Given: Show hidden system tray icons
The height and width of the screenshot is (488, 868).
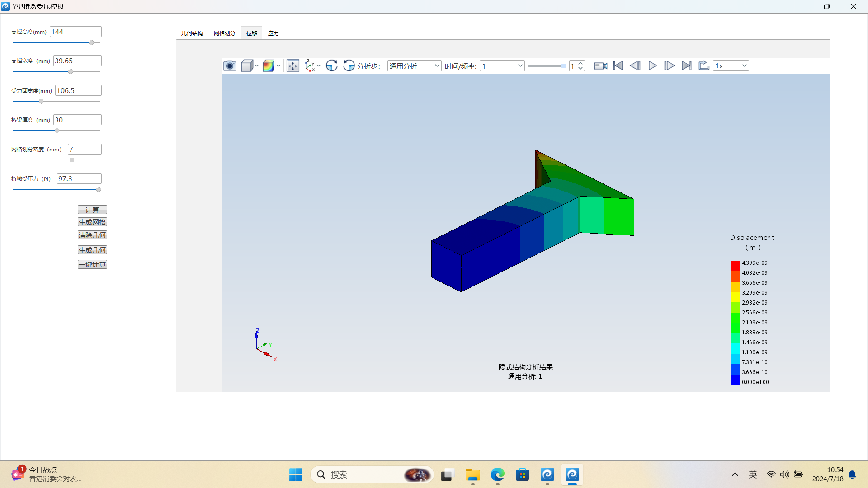Looking at the screenshot, I should 735,474.
